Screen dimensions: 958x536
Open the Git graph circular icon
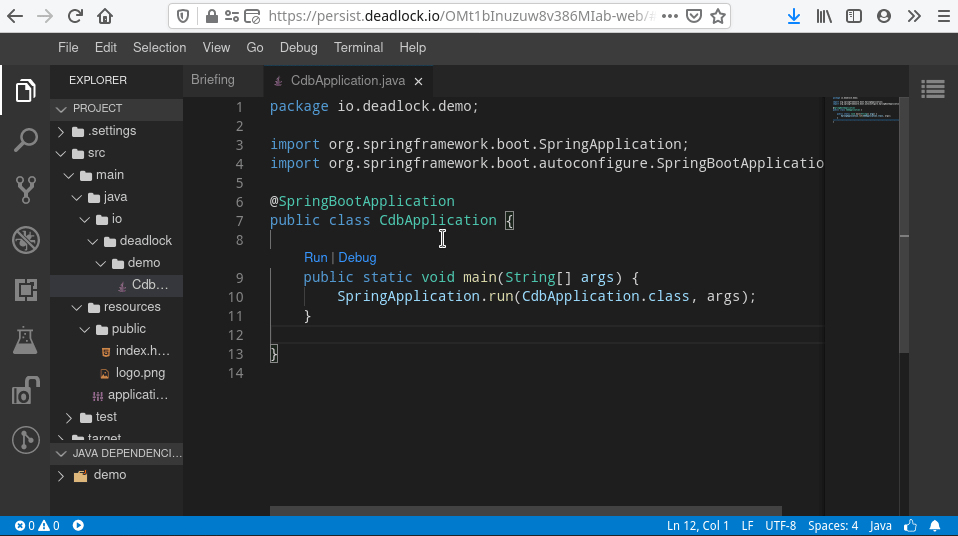[x=25, y=440]
